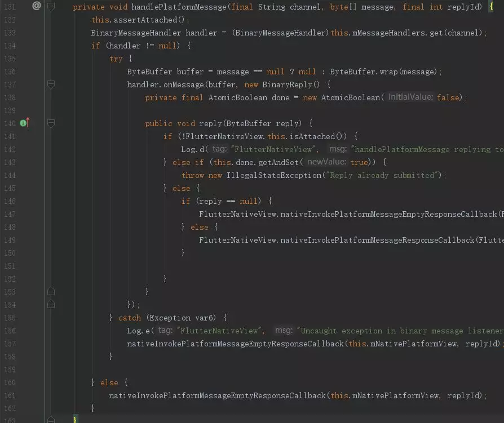Click line number 144 in the gutter
Screen dimensions: 504x423
point(10,175)
